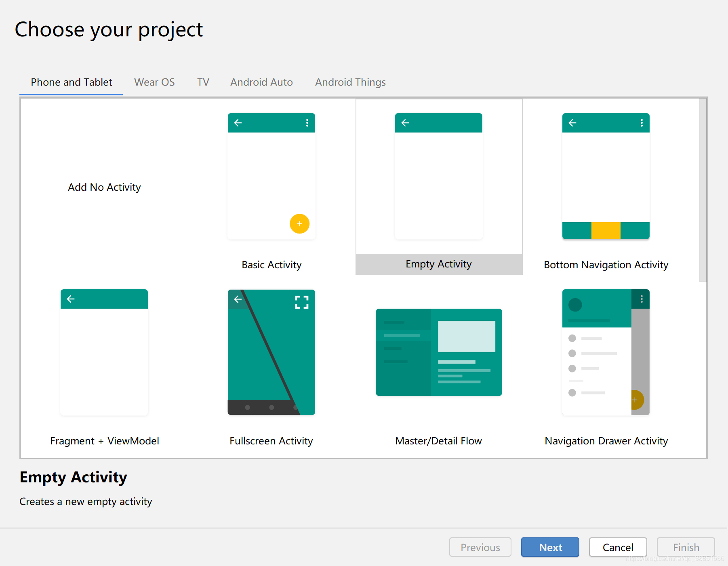Click back arrow in Fullscreen Activity preview
The height and width of the screenshot is (566, 728).
point(238,299)
